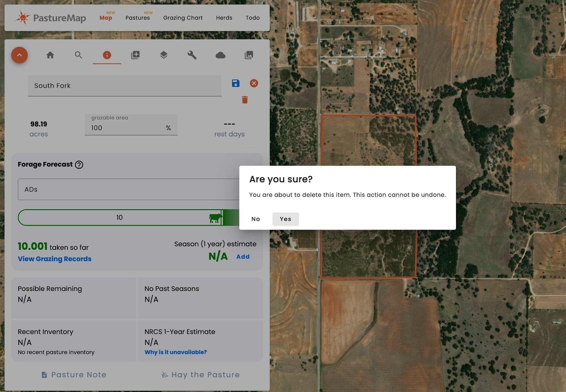This screenshot has height=392, width=566.
Task: Open the wrench tools icon tab
Action: [192, 55]
